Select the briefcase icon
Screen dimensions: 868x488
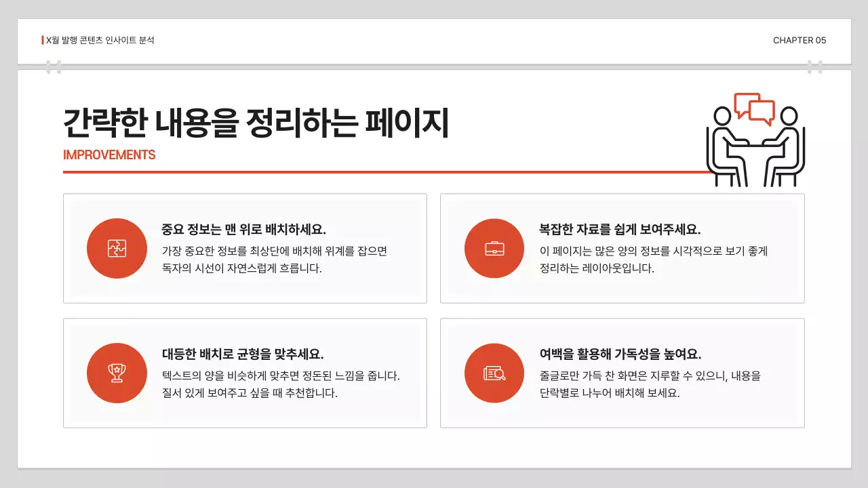click(x=493, y=248)
